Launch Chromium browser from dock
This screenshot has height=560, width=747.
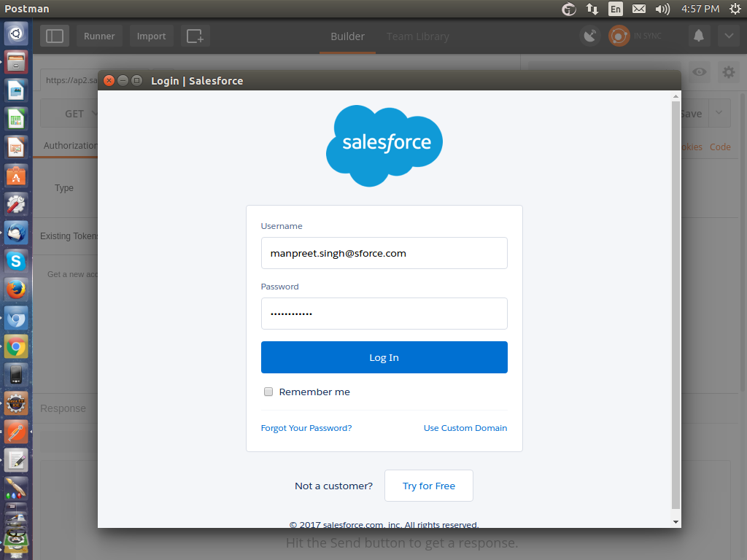click(16, 318)
